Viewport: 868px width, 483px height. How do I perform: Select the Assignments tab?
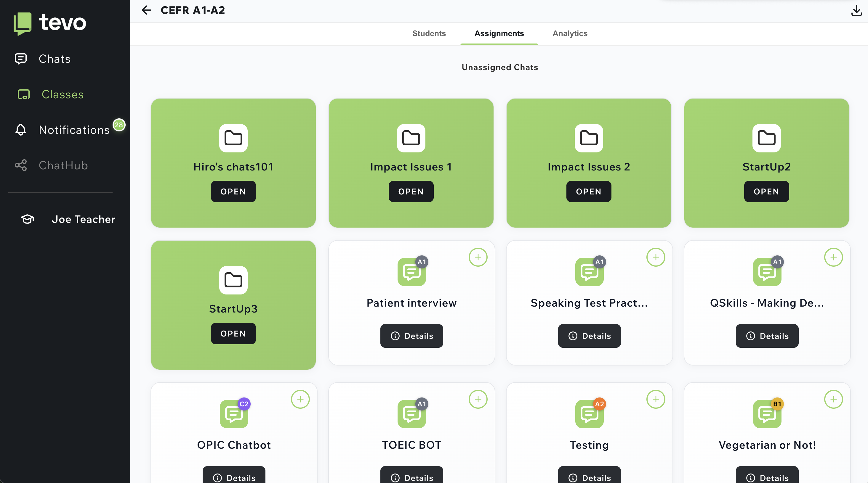pos(499,33)
